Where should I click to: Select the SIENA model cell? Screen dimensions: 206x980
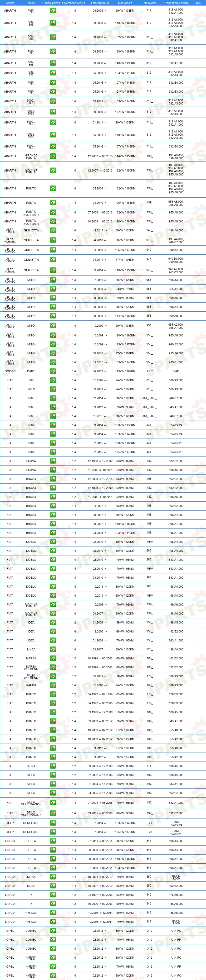click(31, 766)
